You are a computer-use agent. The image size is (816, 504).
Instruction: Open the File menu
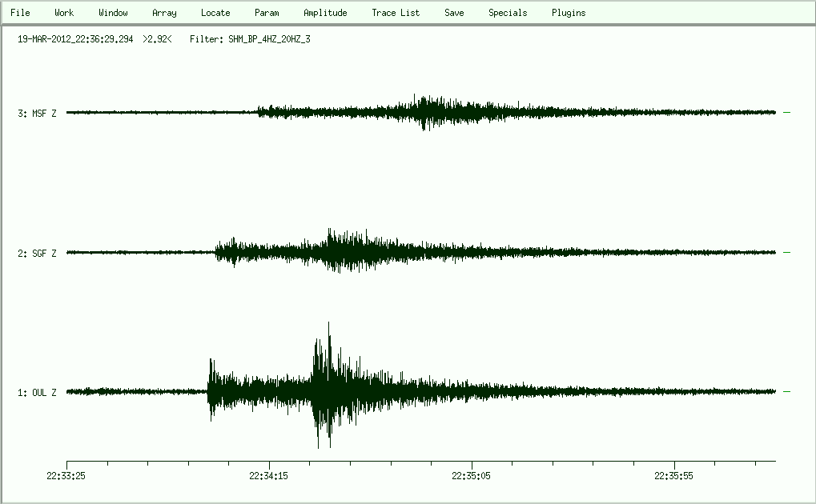point(20,13)
